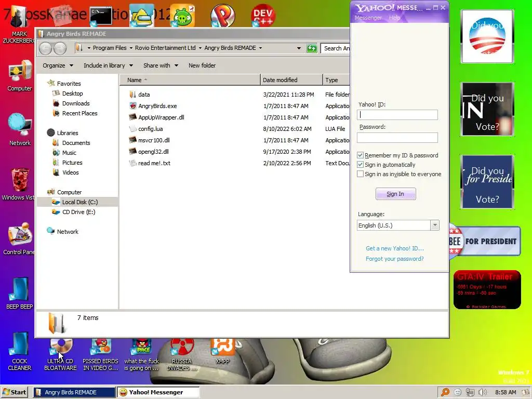Open the red P PowerPoint-style desktop icon
The height and width of the screenshot is (399, 532).
coord(222,15)
